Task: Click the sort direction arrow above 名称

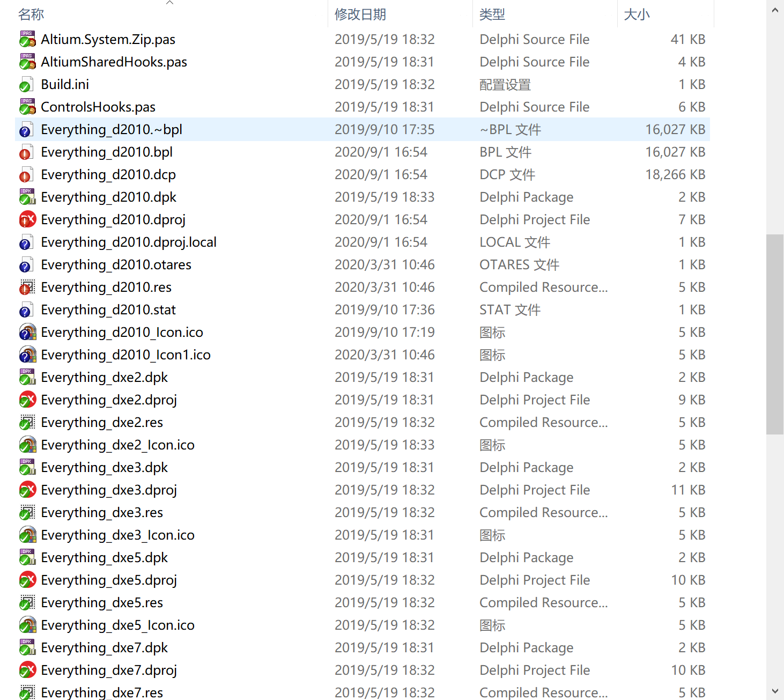Action: point(169,3)
